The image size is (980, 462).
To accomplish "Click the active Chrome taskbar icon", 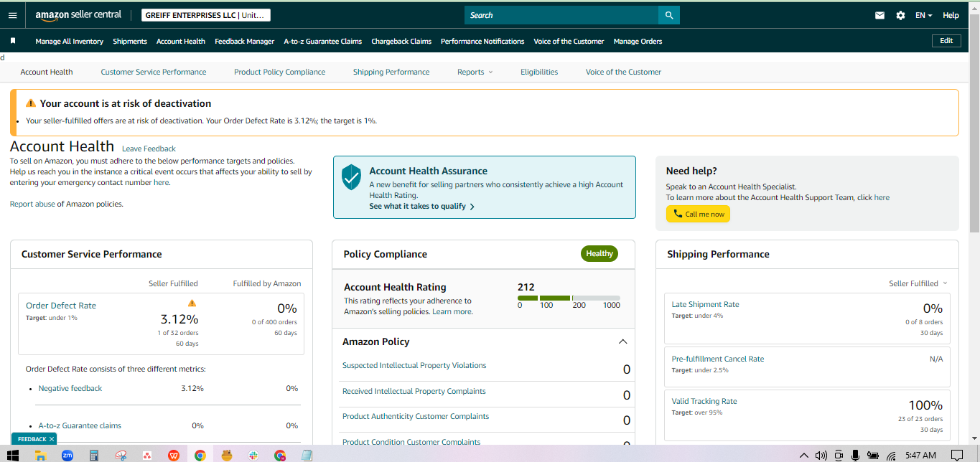I will [x=200, y=455].
